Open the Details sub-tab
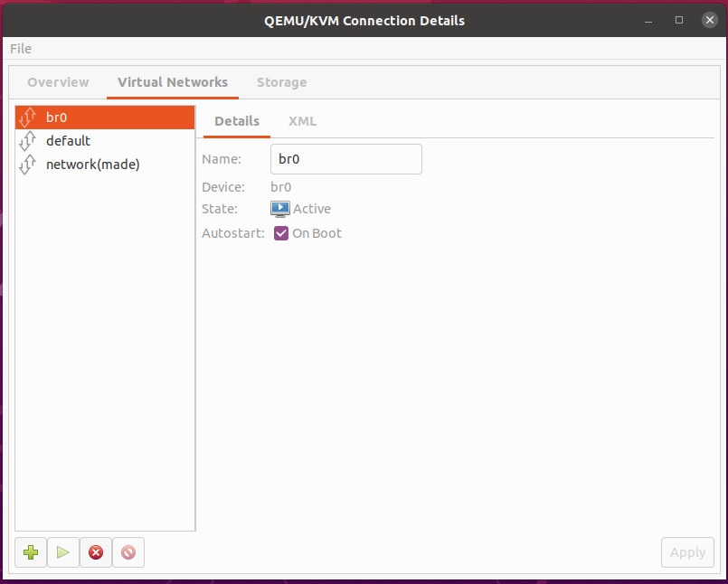 pos(237,121)
